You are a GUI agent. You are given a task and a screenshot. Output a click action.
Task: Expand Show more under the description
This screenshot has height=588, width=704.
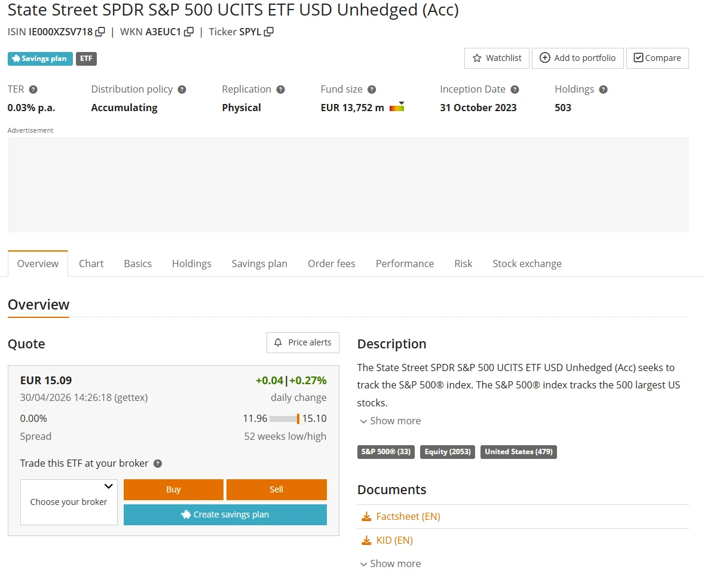[x=390, y=421]
